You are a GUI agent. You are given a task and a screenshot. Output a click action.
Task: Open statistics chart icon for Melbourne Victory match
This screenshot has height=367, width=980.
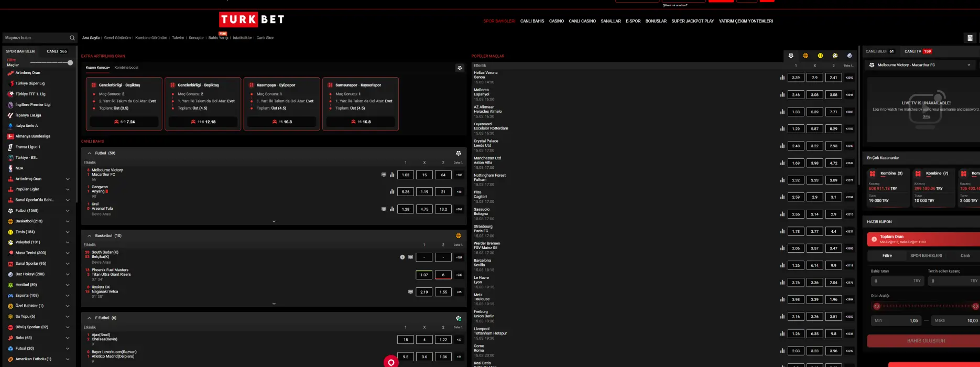click(x=392, y=175)
